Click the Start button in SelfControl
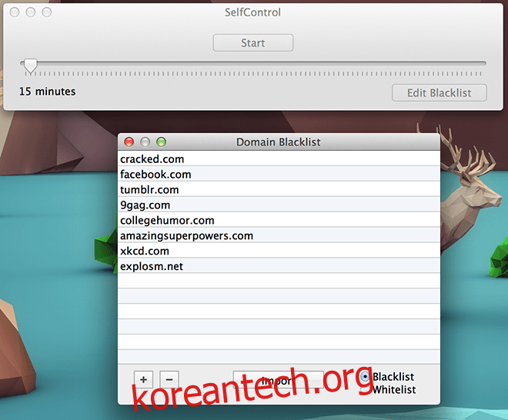Image resolution: width=508 pixels, height=420 pixels. (253, 43)
